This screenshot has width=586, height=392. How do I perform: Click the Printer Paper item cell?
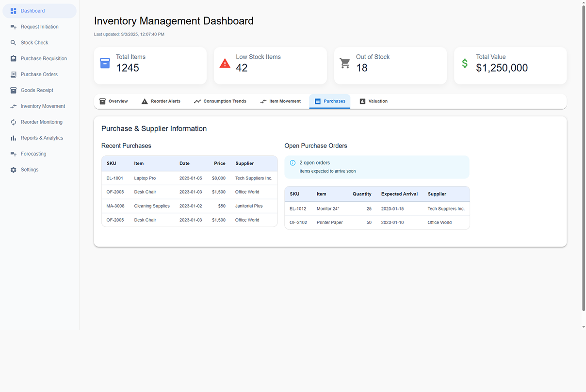click(330, 223)
